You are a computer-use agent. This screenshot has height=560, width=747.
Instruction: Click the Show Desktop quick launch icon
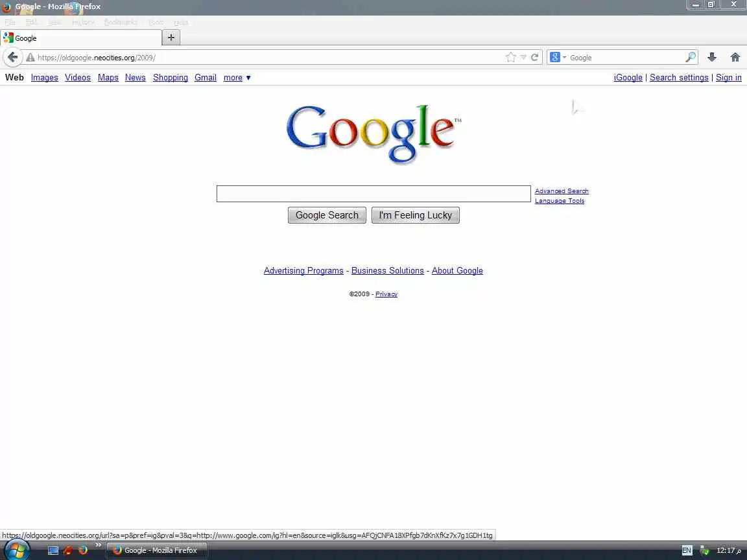click(53, 550)
